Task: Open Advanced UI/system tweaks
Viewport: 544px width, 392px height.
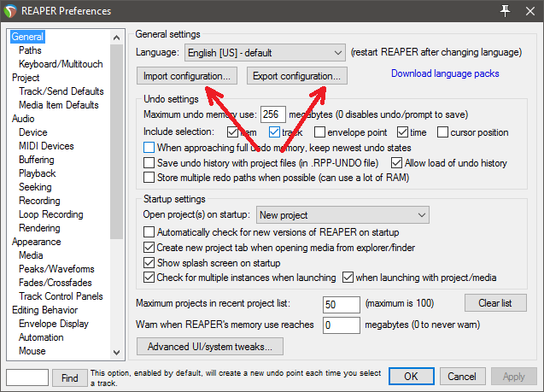Action: 210,347
